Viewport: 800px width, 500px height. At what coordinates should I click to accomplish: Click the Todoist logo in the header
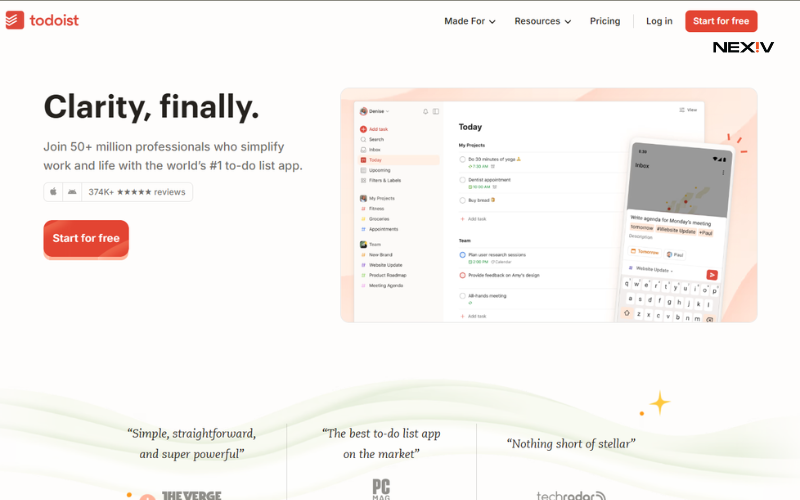coord(42,20)
